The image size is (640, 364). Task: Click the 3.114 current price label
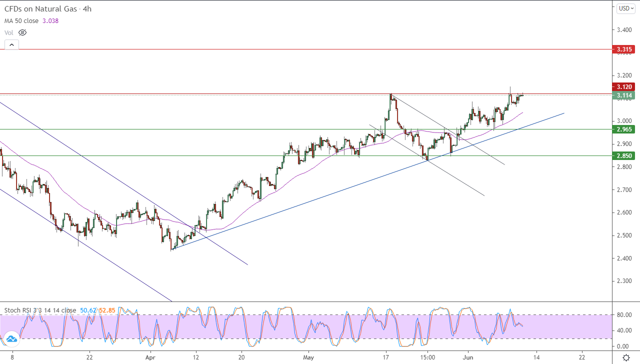[x=625, y=95]
